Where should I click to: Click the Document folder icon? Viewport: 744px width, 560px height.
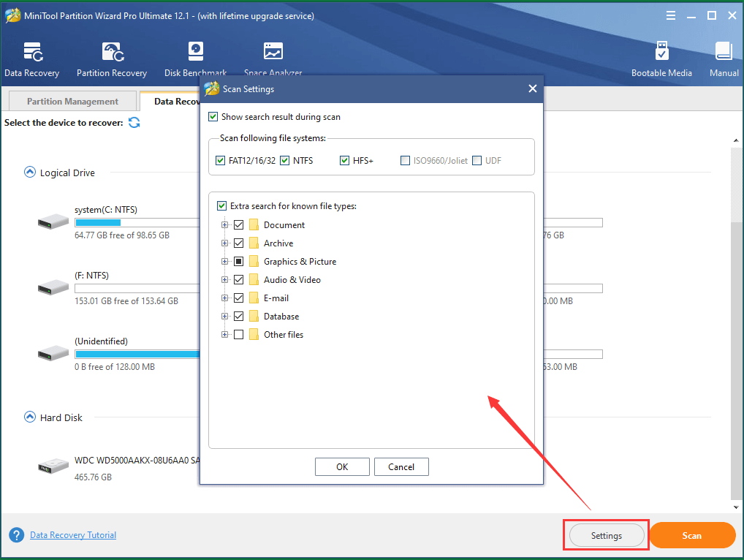click(254, 225)
